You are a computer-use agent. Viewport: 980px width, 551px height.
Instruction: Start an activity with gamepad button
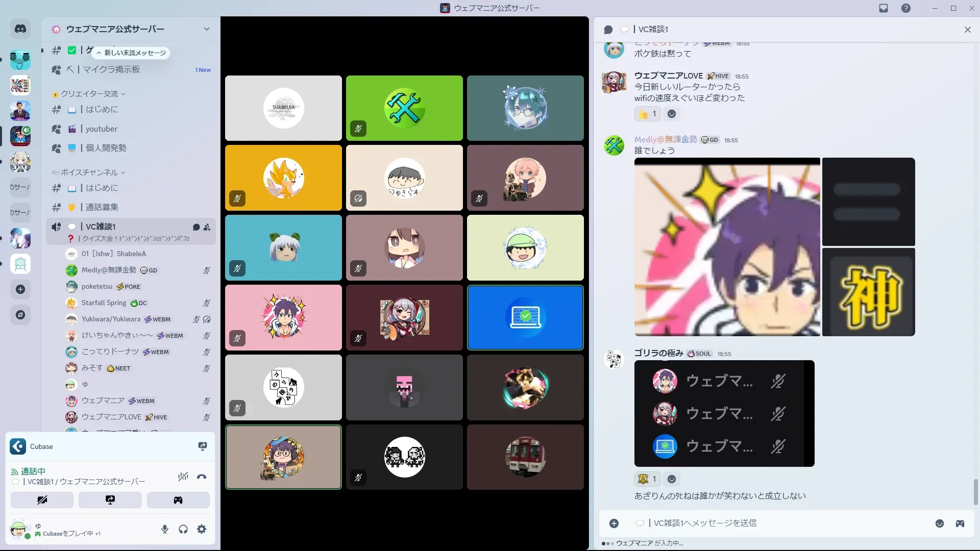pos(178,500)
